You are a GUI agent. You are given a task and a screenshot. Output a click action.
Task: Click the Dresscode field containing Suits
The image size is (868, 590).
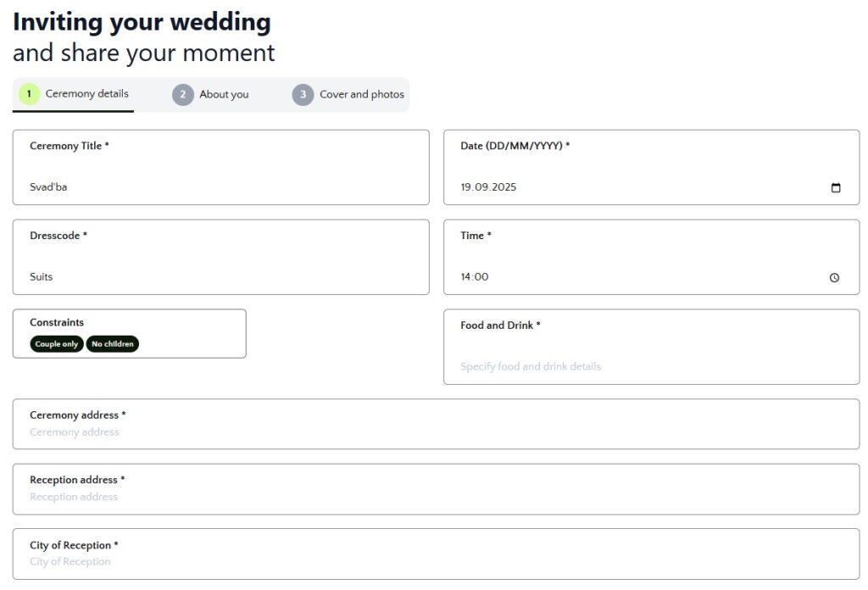click(x=221, y=257)
